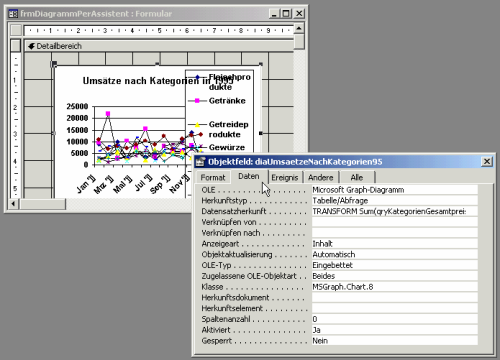Screen dimensions: 500x360
Task: Click the horizontal scrollbar left arrow
Action: (13, 204)
